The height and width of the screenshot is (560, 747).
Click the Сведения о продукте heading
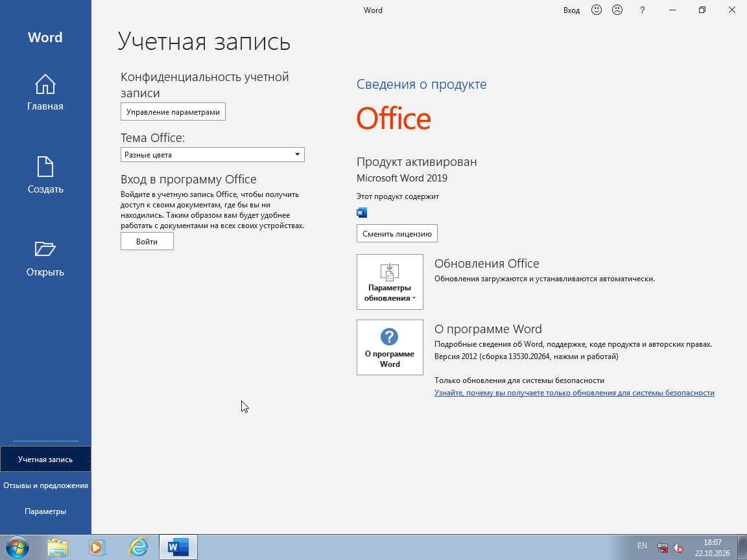(x=421, y=84)
